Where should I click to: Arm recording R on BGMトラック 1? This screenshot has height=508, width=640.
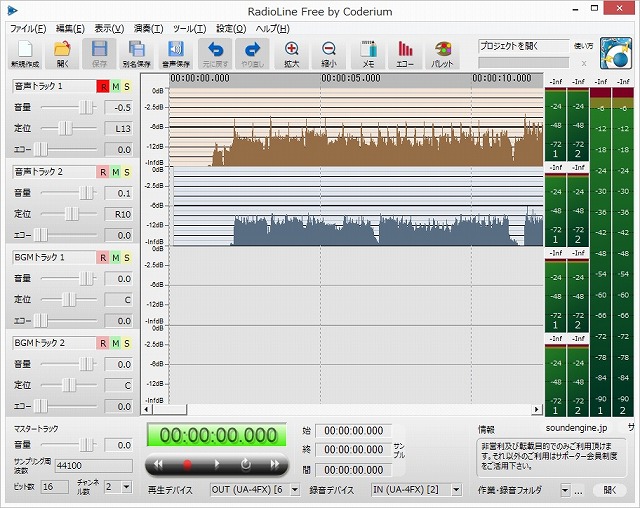pyautogui.click(x=103, y=258)
